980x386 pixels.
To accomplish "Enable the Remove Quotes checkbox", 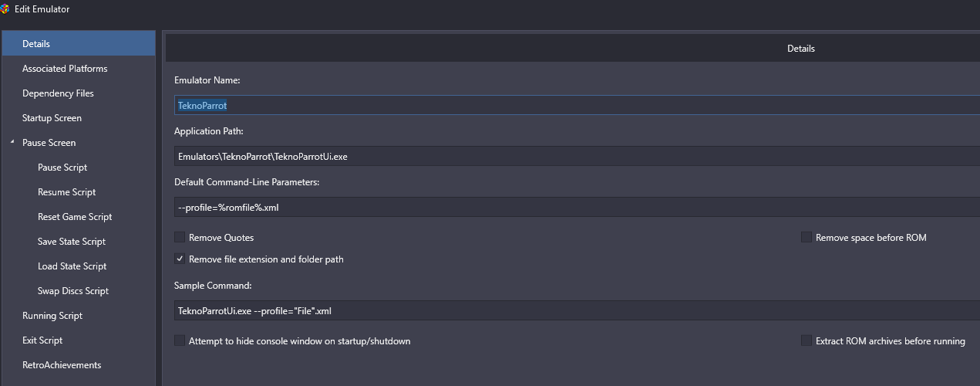I will coord(180,238).
